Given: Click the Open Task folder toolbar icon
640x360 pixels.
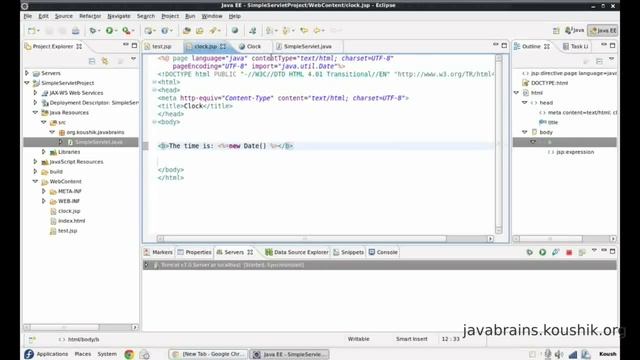Looking at the screenshot, I should (x=200, y=31).
